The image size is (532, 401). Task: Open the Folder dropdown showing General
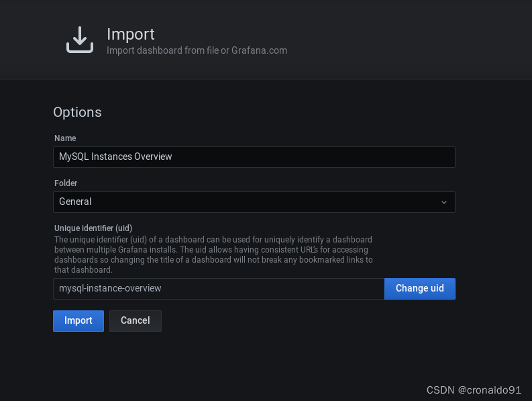[x=254, y=202]
